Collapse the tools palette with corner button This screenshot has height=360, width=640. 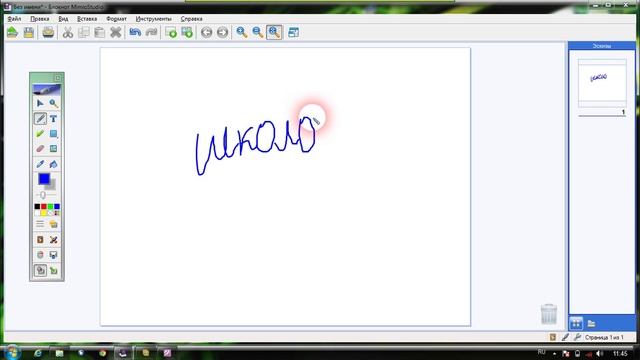pyautogui.click(x=58, y=78)
